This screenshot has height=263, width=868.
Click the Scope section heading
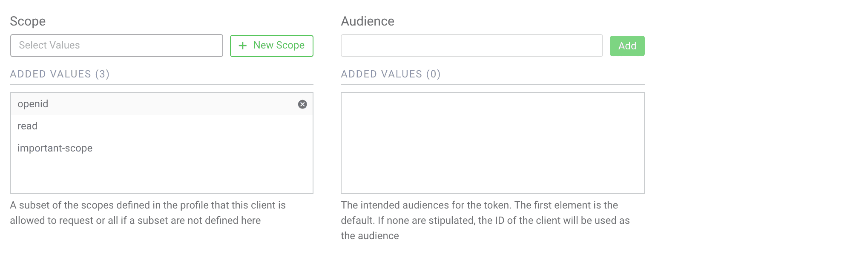click(28, 21)
